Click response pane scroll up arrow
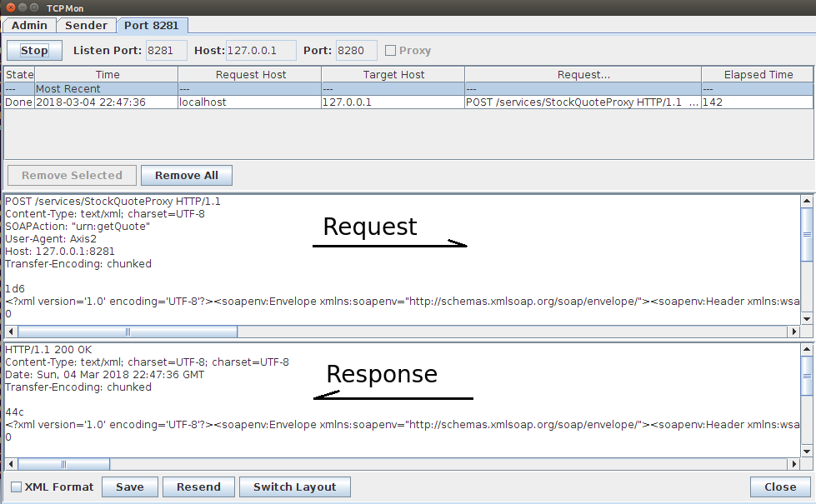The width and height of the screenshot is (816, 504). [806, 348]
